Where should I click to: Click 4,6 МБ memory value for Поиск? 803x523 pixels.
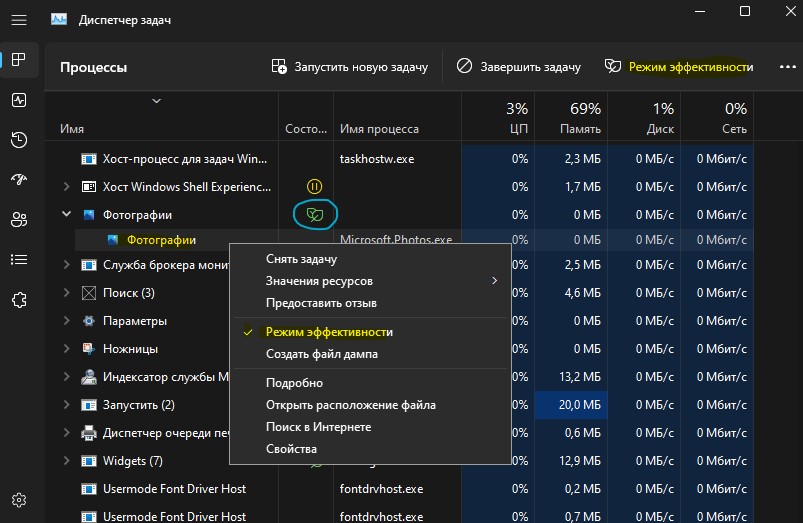point(583,293)
